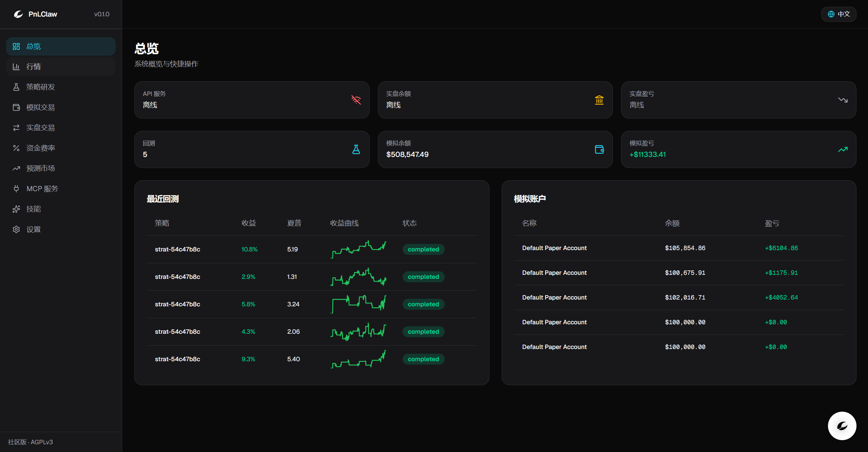The image size is (868, 452).
Task: Click the completed badge for 9.3% backtest
Action: click(x=423, y=359)
